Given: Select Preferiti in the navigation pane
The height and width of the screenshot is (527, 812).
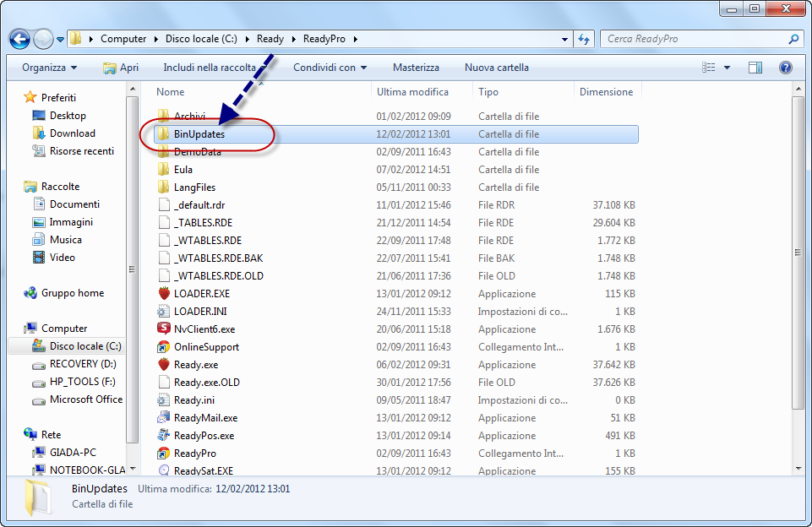Looking at the screenshot, I should [50, 97].
